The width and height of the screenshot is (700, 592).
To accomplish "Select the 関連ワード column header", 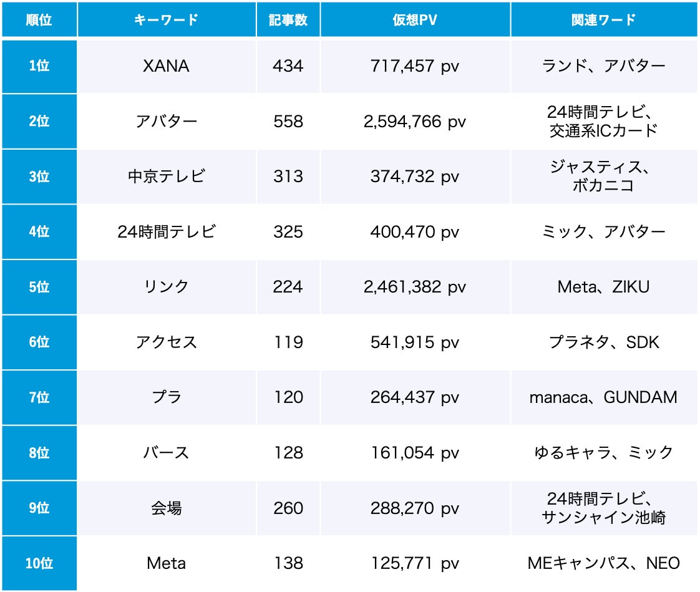I will [x=603, y=19].
